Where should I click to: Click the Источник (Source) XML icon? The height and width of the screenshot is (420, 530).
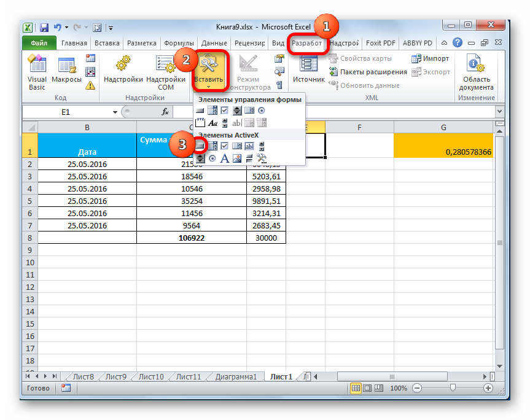coord(308,69)
